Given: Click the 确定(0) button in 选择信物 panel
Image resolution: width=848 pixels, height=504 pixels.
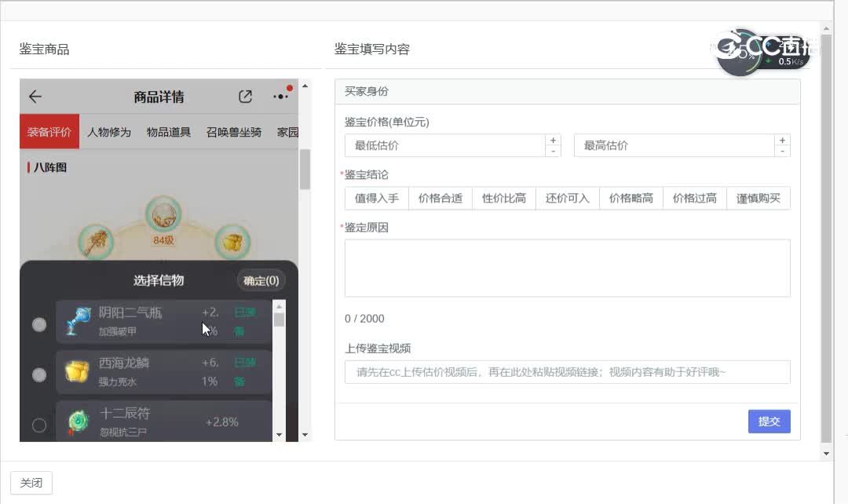Looking at the screenshot, I should coord(261,280).
